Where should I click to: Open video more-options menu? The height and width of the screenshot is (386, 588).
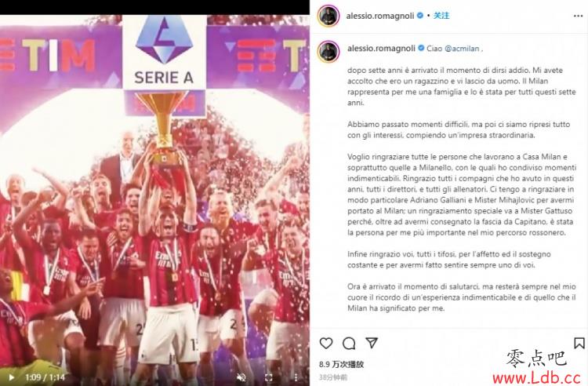coord(296,377)
